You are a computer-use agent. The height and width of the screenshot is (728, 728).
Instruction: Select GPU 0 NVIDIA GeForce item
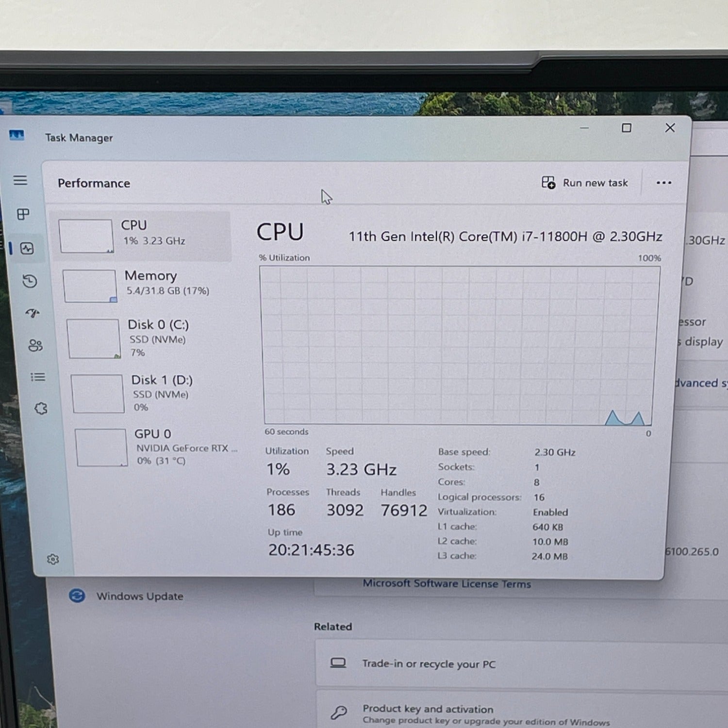point(155,447)
